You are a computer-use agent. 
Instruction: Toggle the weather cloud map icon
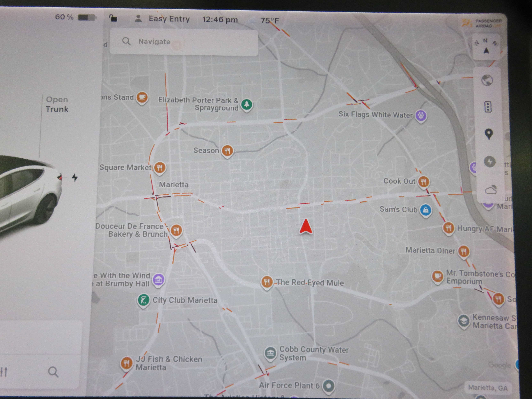[x=491, y=190]
